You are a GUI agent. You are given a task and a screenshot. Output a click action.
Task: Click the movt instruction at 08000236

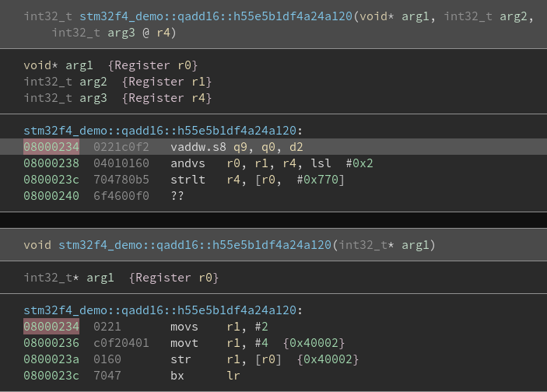coord(184,343)
